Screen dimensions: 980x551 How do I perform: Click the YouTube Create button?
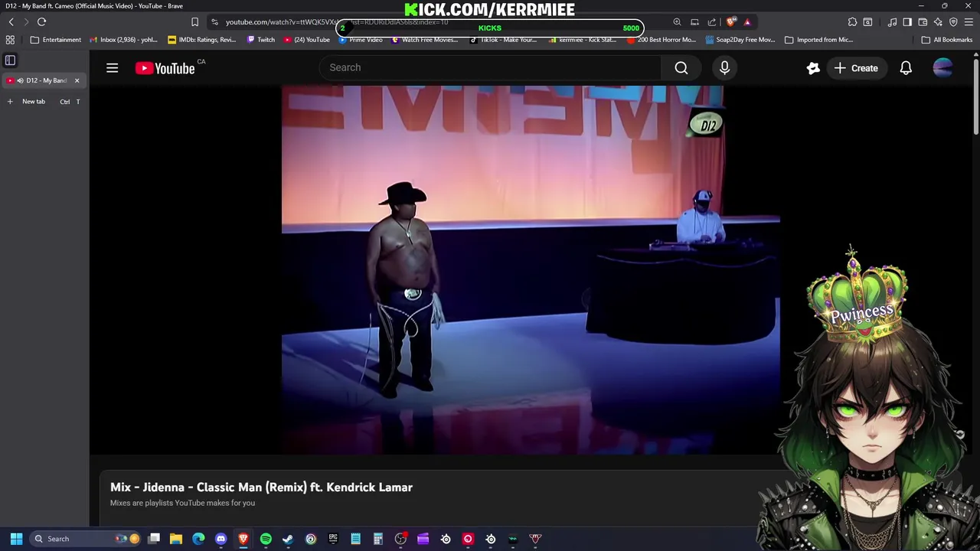pos(856,68)
